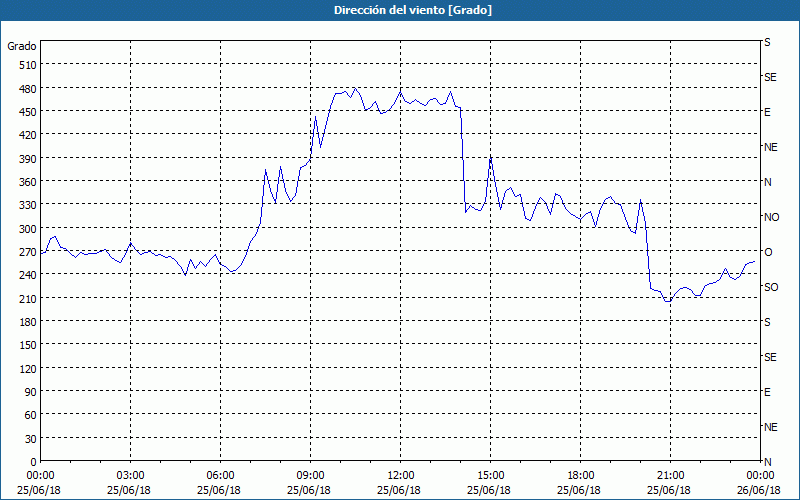The height and width of the screenshot is (500, 800).
Task: Click the O compass label
Action: click(x=768, y=252)
